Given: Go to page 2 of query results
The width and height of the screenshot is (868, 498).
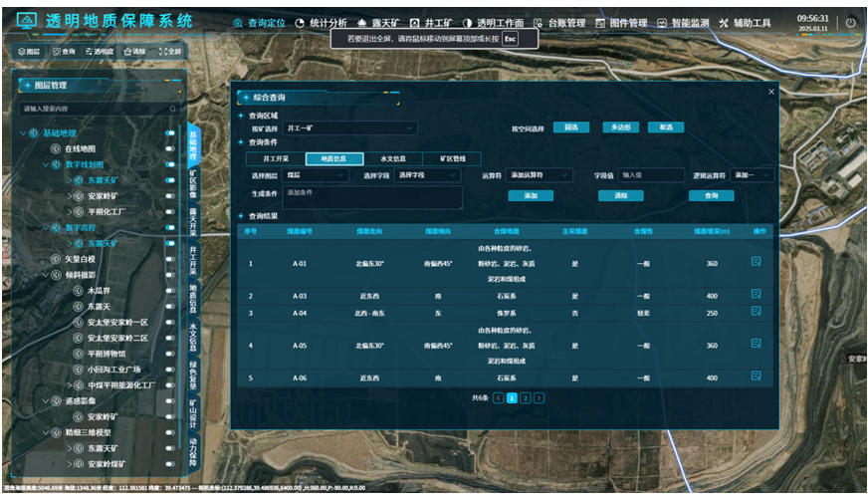Looking at the screenshot, I should pos(526,397).
